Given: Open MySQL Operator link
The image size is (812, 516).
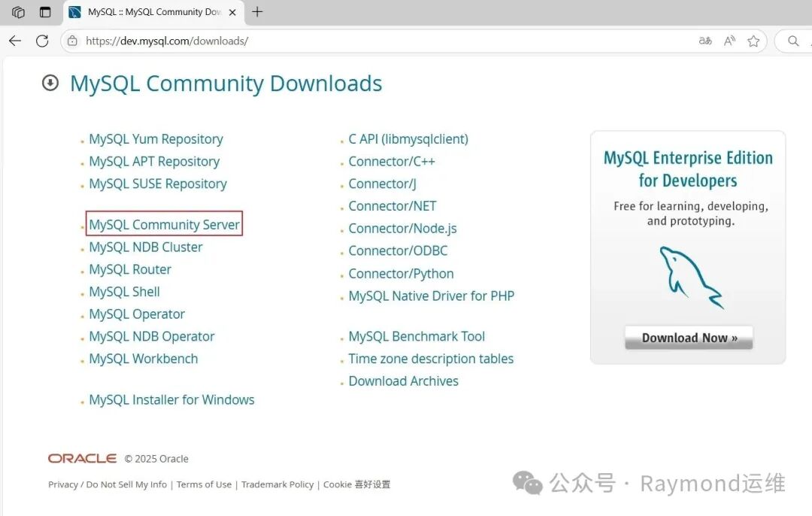Looking at the screenshot, I should coord(137,314).
